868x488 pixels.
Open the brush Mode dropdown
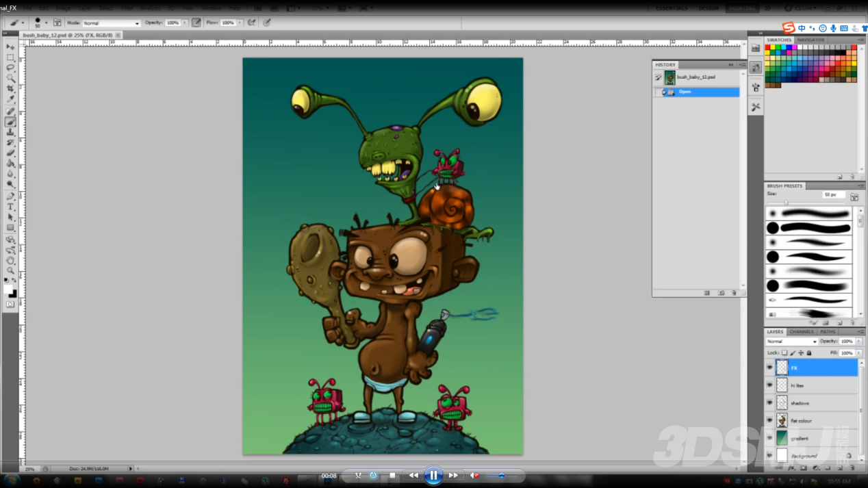pyautogui.click(x=111, y=23)
